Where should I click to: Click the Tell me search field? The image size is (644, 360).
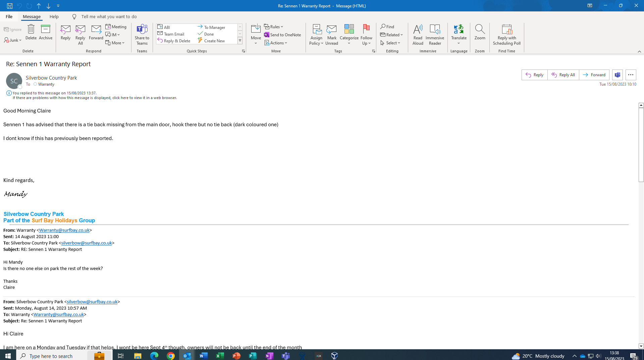point(109,16)
